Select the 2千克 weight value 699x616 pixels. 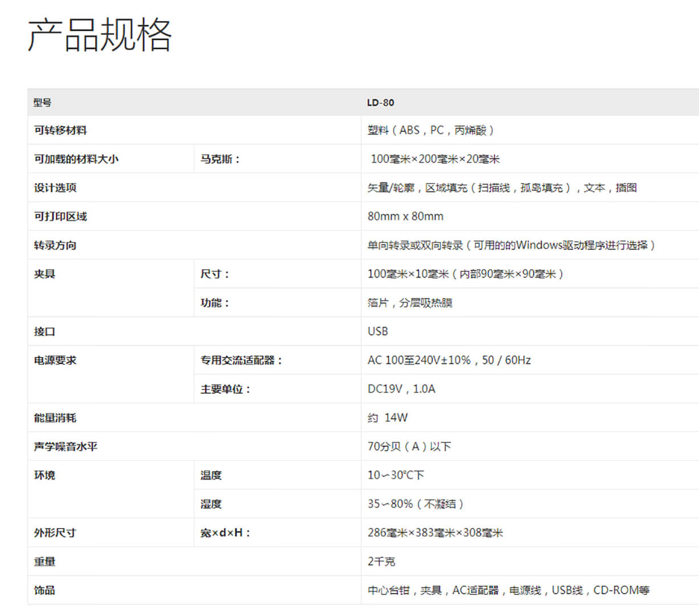click(381, 562)
